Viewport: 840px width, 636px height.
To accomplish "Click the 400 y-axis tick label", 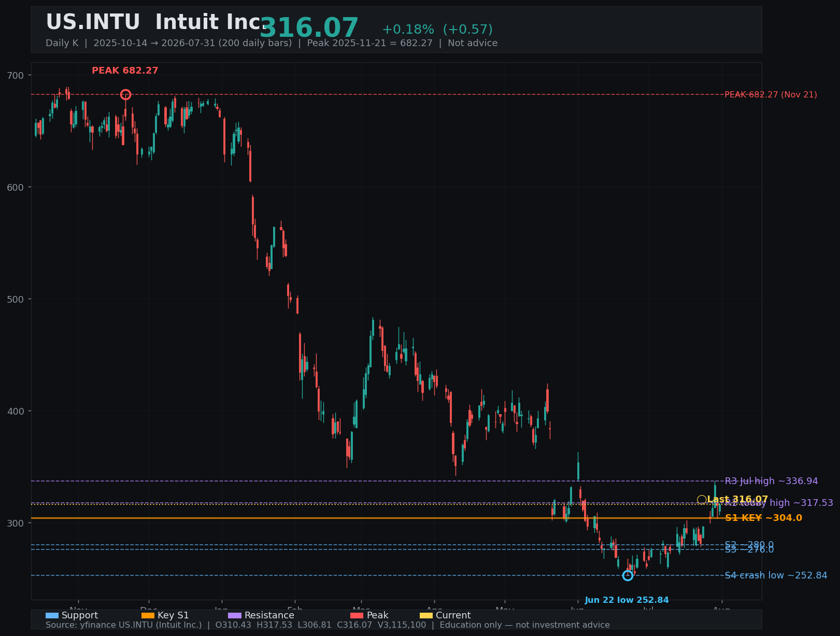I will [16, 411].
